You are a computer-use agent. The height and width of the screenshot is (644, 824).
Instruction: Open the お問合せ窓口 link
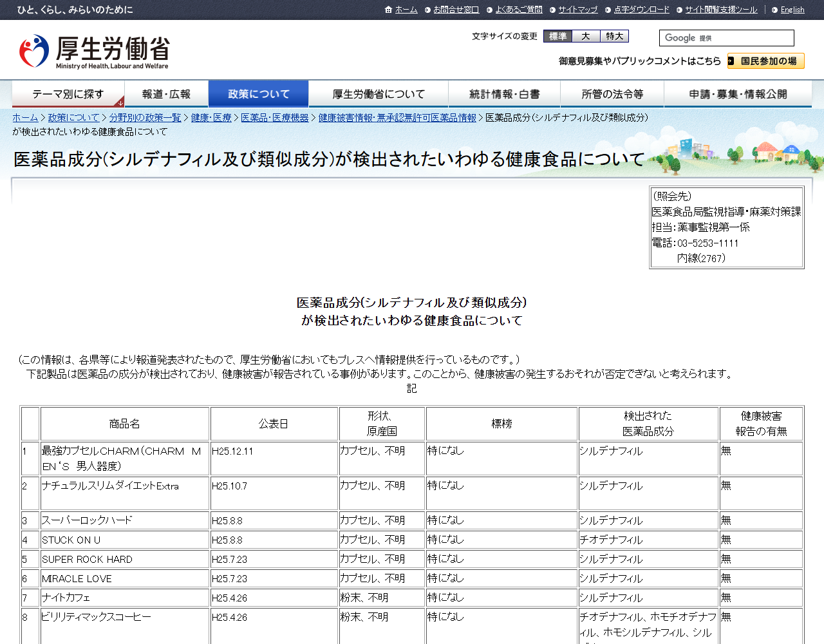tap(456, 10)
